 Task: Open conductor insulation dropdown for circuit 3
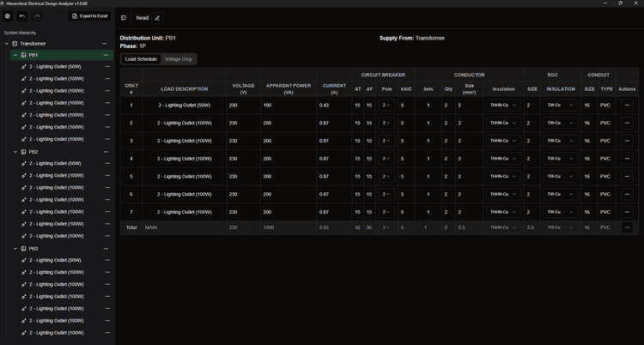coord(502,141)
